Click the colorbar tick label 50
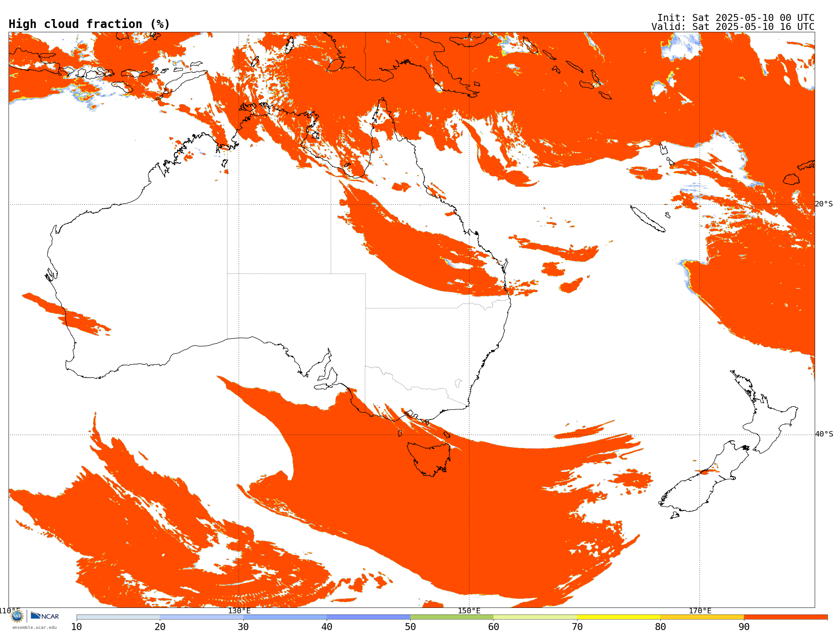This screenshot has height=632, width=840. (410, 627)
